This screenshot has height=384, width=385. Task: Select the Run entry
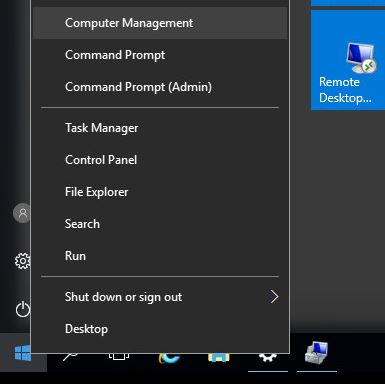coord(160,256)
